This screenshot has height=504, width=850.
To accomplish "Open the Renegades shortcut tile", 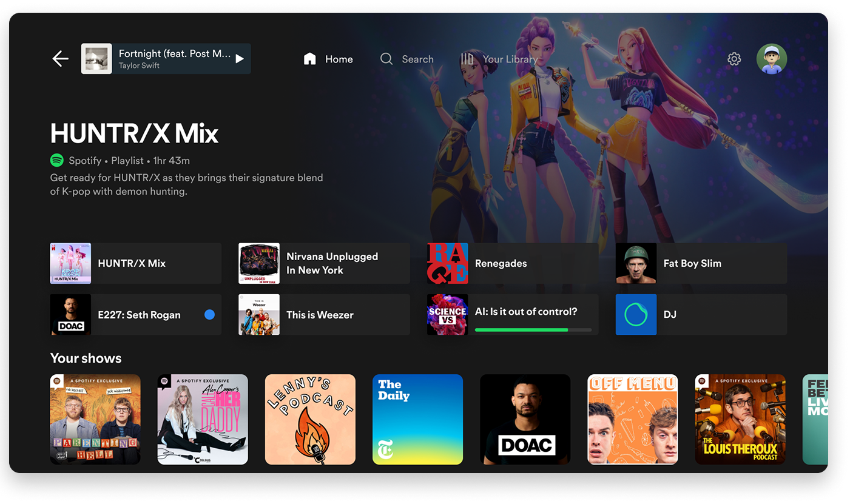I will coord(513,264).
